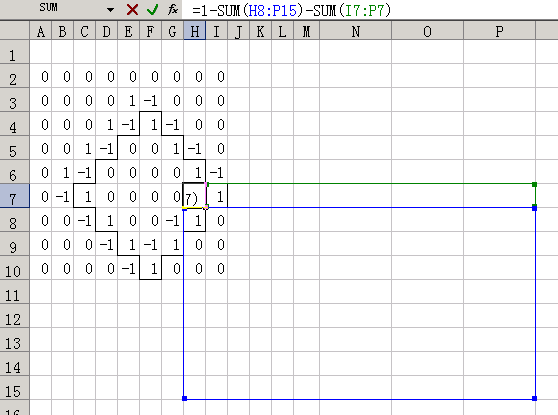Select column O header

click(x=427, y=31)
